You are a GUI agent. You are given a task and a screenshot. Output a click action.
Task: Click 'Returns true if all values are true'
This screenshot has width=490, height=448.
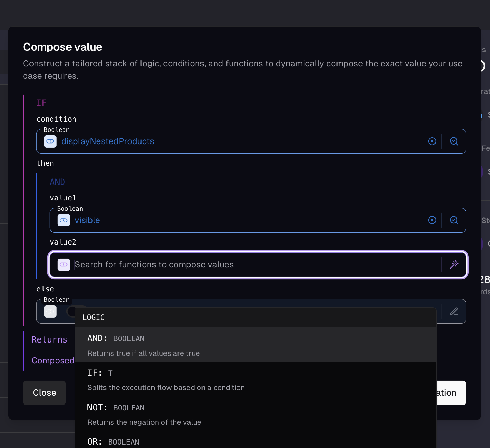[x=144, y=353]
